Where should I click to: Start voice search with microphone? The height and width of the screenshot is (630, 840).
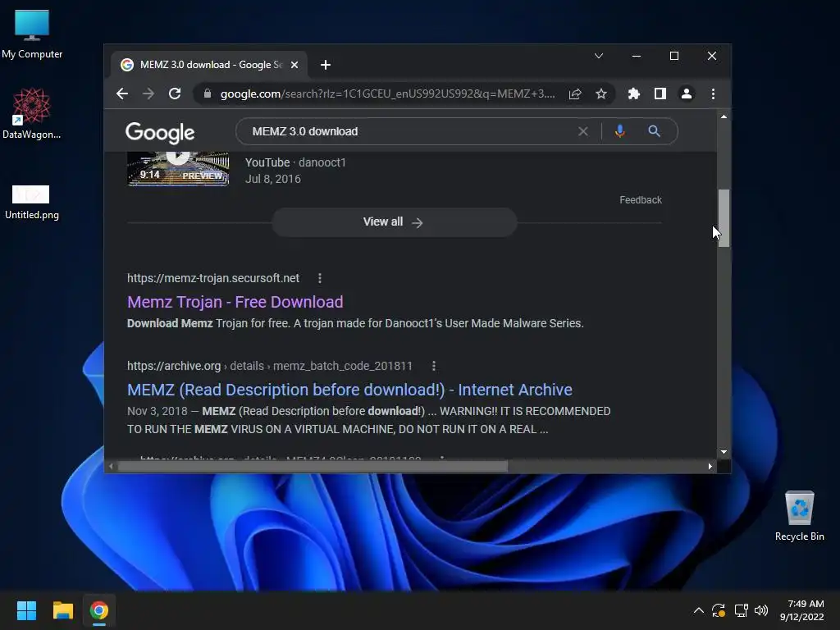tap(620, 131)
